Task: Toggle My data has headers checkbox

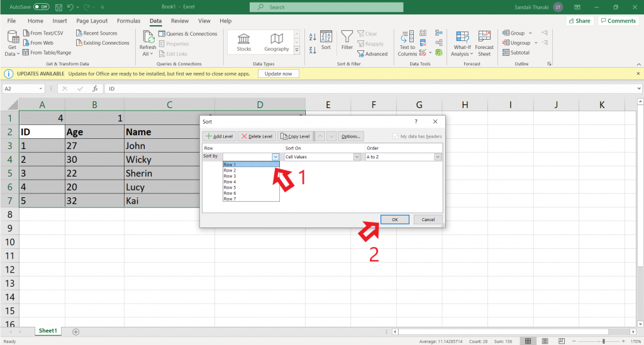Action: 395,136
